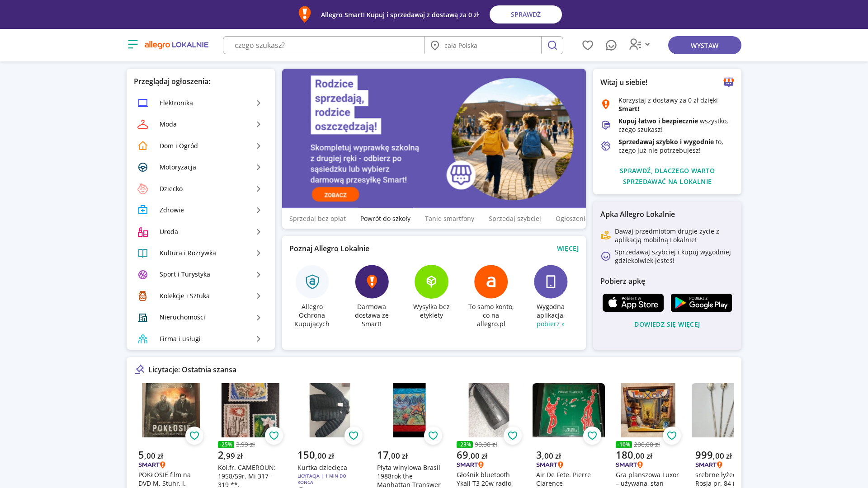Click the orange ZOBACZ banner button

coord(335,195)
